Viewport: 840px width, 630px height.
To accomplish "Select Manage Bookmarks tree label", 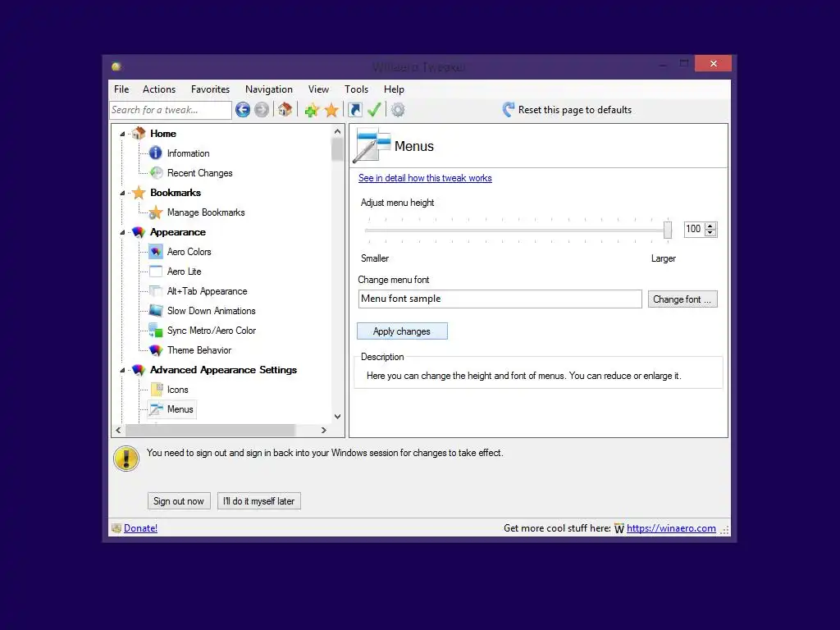I will point(206,212).
